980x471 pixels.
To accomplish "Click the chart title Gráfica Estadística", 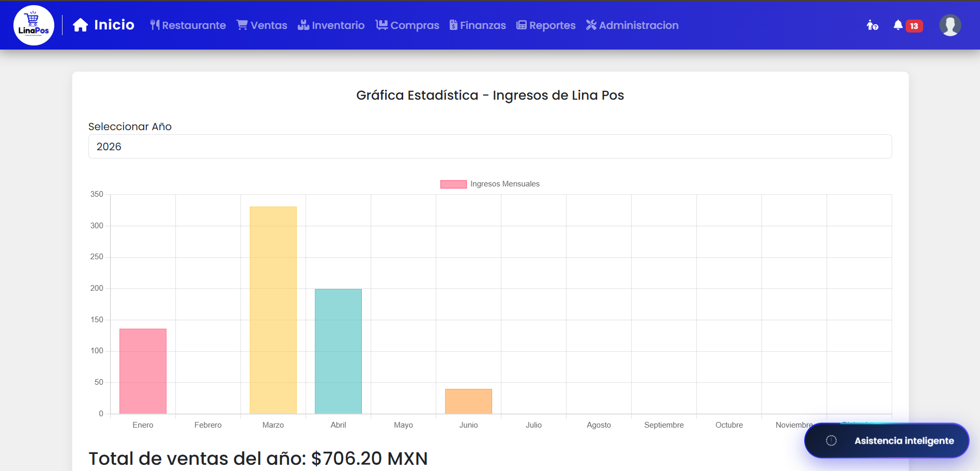I will (x=490, y=95).
